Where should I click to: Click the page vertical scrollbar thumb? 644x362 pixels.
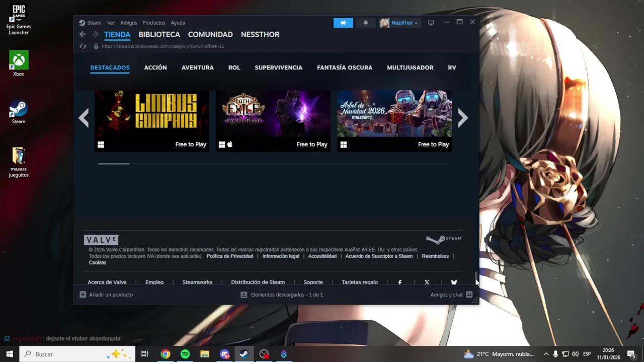click(476, 277)
